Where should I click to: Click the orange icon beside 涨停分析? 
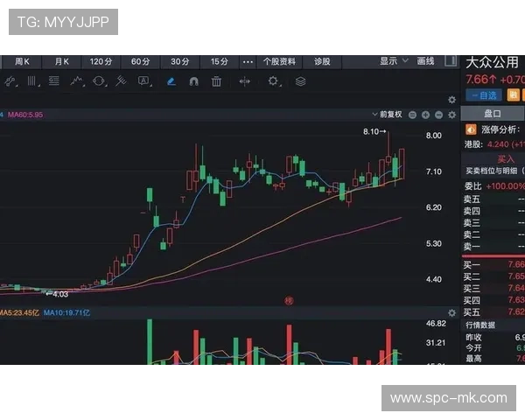[471, 129]
